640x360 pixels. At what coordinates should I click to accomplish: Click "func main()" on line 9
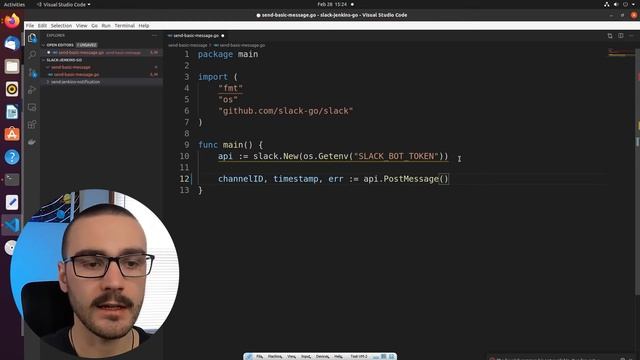[x=225, y=145]
